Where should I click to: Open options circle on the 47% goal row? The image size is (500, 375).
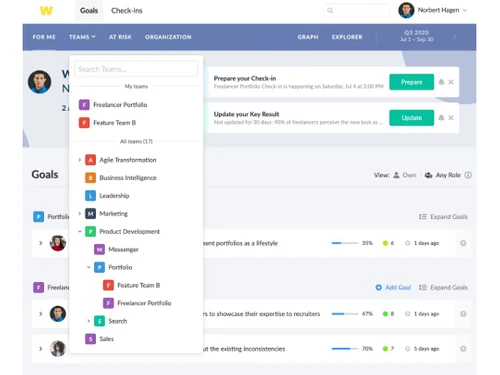[x=463, y=314]
